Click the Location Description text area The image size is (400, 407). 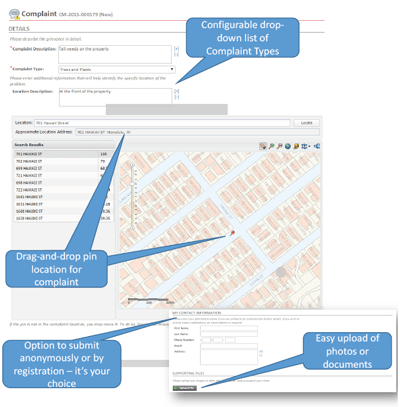point(115,97)
